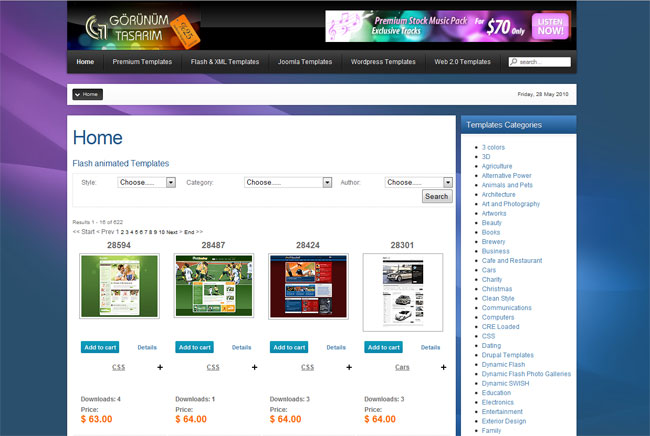This screenshot has height=436, width=650.
Task: Click the plus icon under template 28301
Action: 444,367
